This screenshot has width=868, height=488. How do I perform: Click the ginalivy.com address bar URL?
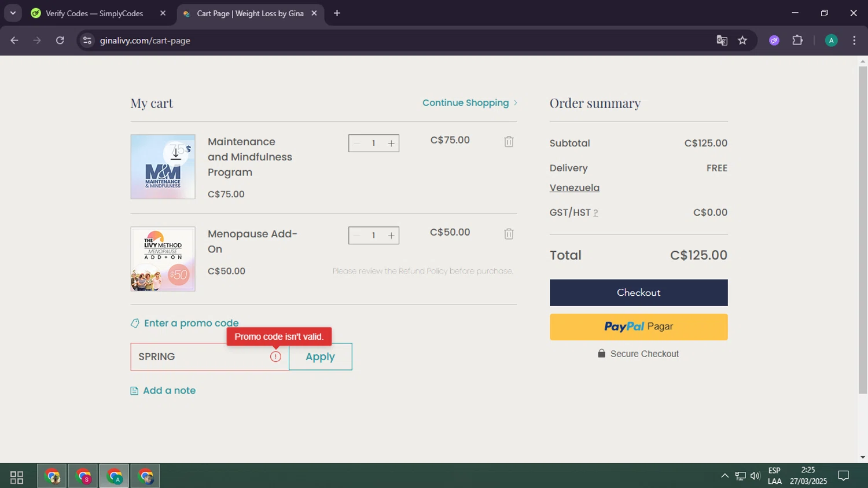(145, 41)
